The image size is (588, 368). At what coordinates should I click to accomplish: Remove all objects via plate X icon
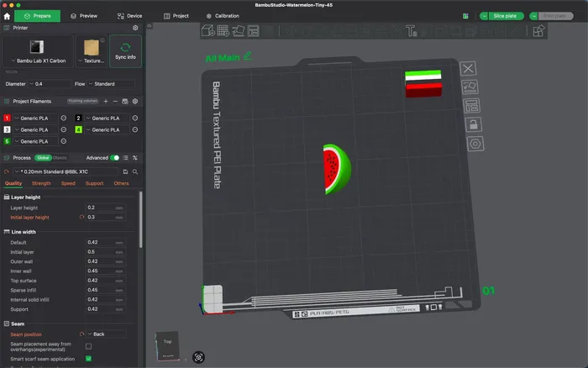470,68
